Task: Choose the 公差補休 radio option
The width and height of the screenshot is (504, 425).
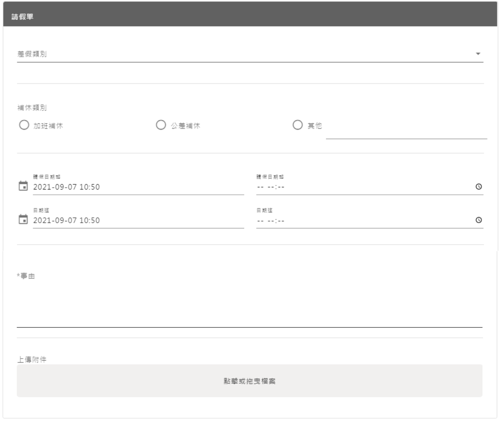Action: click(x=161, y=125)
